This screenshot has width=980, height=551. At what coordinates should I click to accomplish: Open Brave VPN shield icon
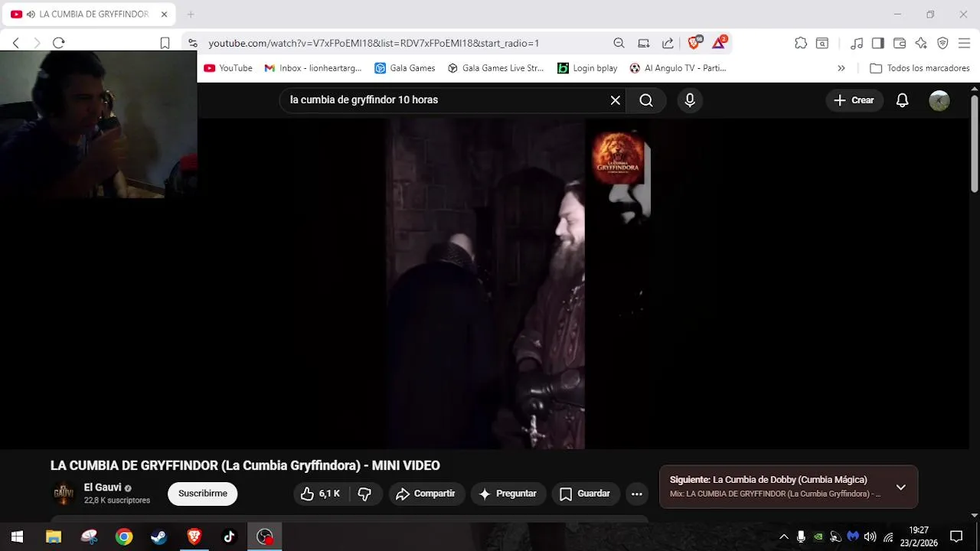point(942,44)
